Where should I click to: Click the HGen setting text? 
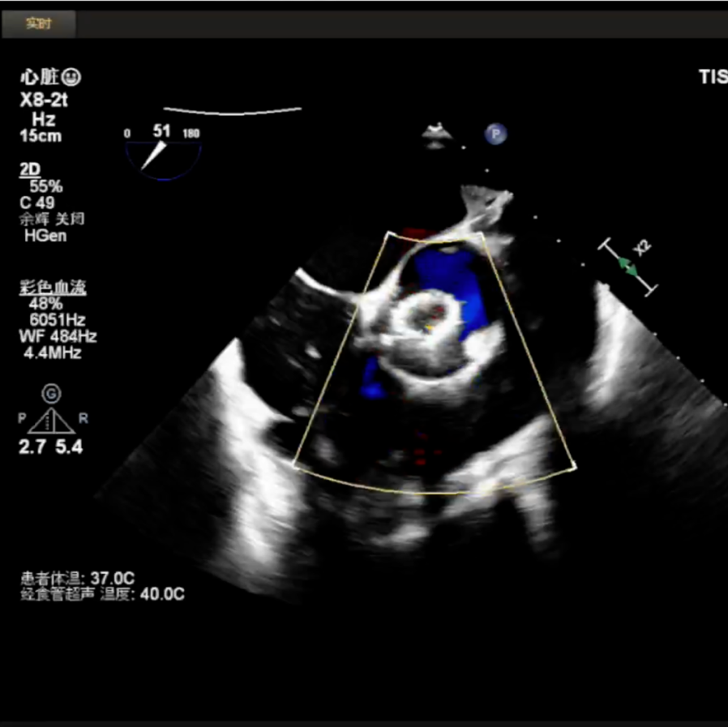pos(46,236)
